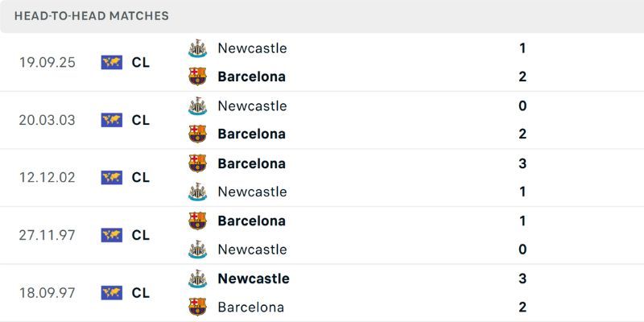Click Barcelona crest in 18.09.97 match
Screen dimensions: 644x322
click(197, 307)
